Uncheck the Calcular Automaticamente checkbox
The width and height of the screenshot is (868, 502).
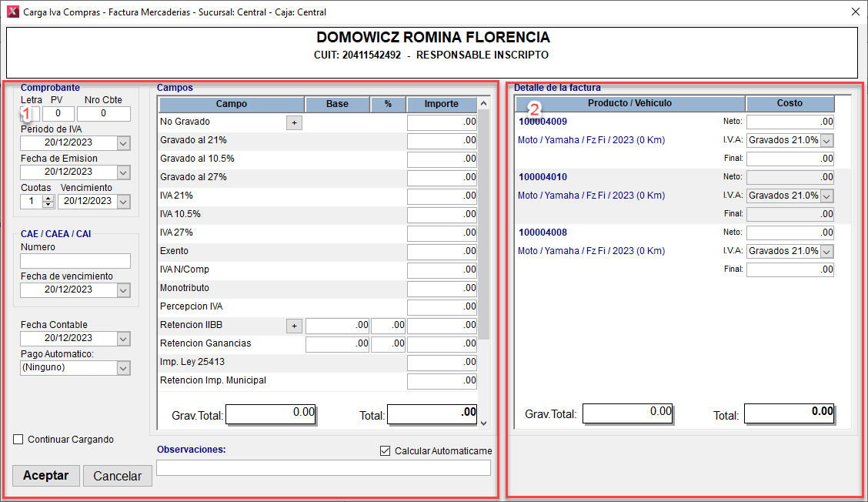click(386, 451)
